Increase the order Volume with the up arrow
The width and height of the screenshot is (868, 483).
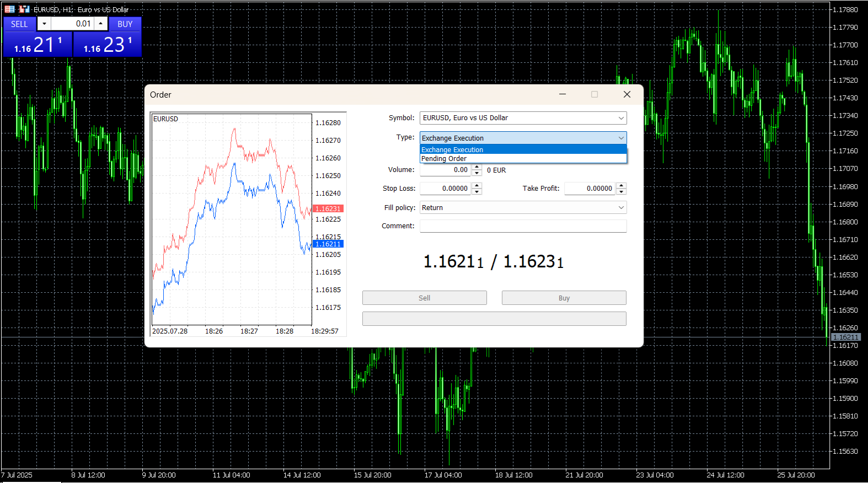pos(477,167)
